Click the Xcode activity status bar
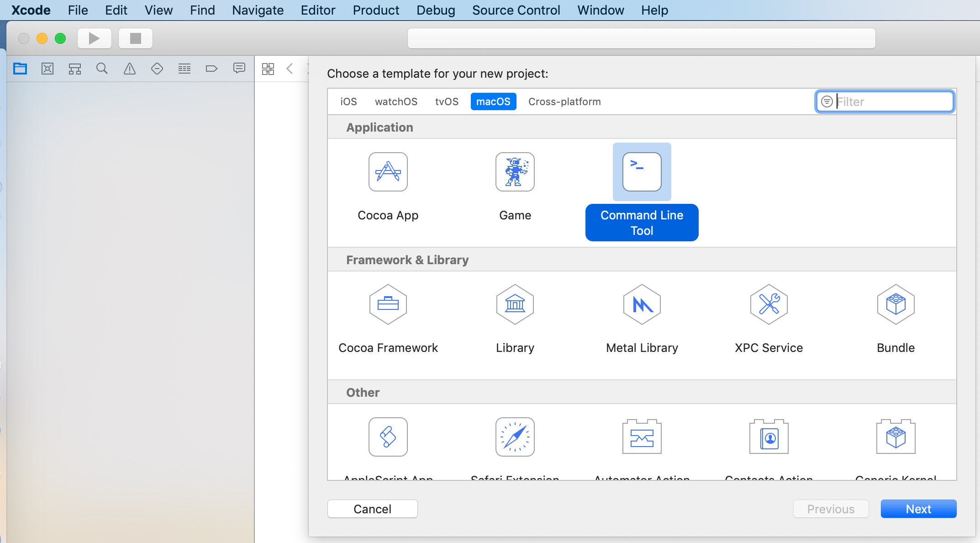 point(641,38)
